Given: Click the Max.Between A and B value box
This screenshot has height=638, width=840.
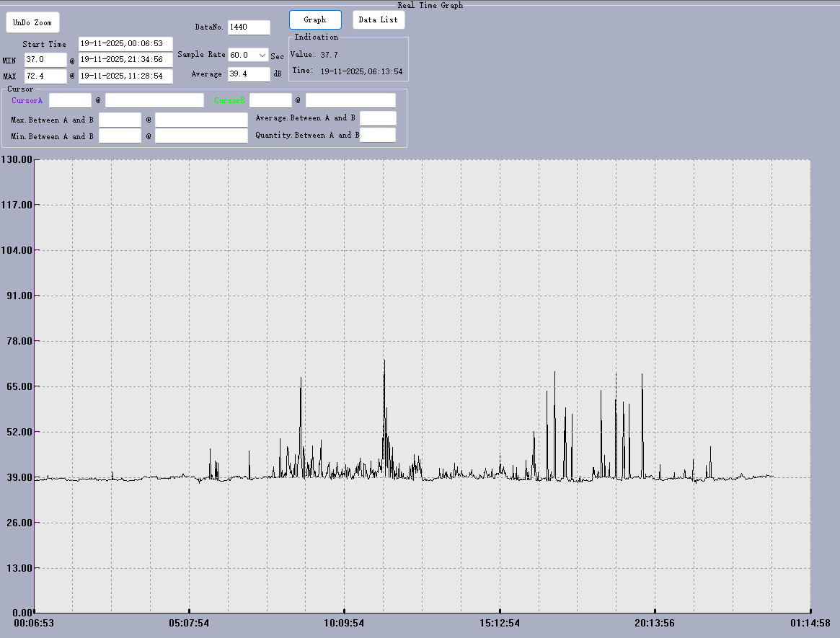Looking at the screenshot, I should [120, 120].
